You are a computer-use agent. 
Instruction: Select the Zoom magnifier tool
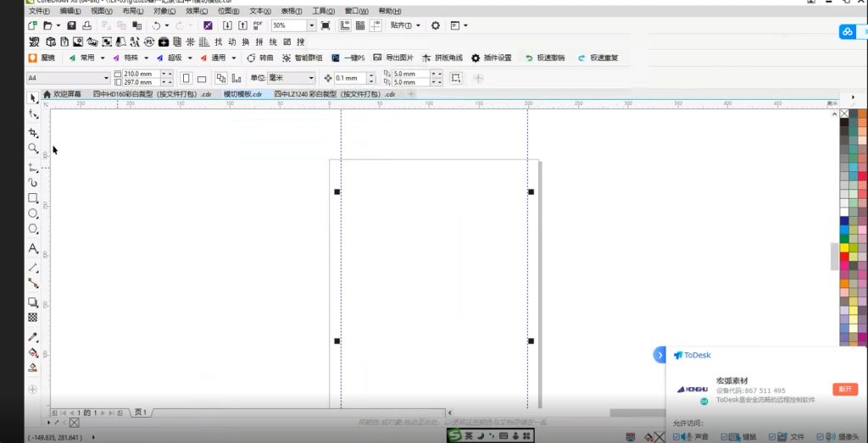click(33, 148)
